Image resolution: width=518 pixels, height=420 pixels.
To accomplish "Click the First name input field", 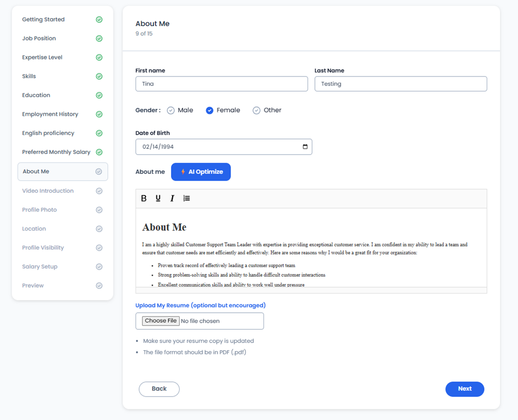I will [222, 84].
